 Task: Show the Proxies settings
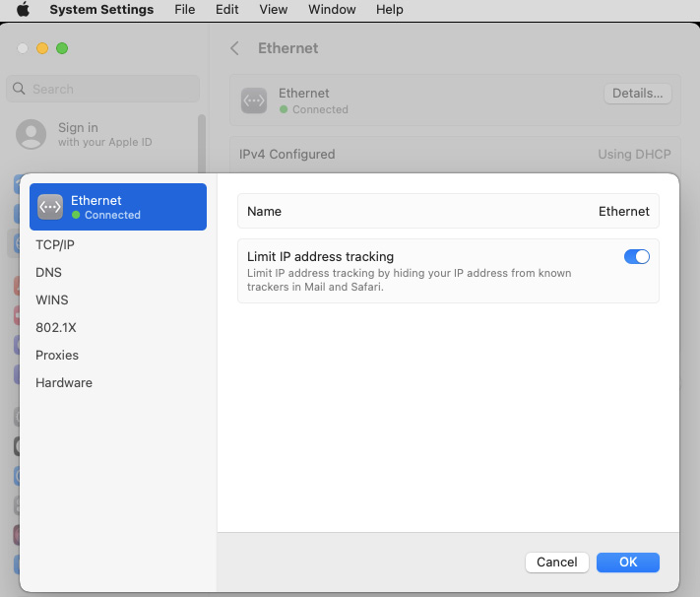coord(57,355)
